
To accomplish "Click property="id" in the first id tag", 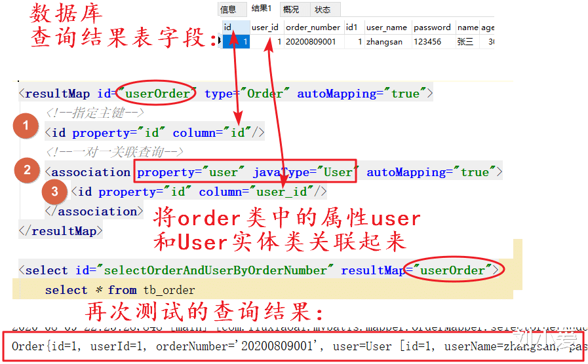I will (x=119, y=132).
